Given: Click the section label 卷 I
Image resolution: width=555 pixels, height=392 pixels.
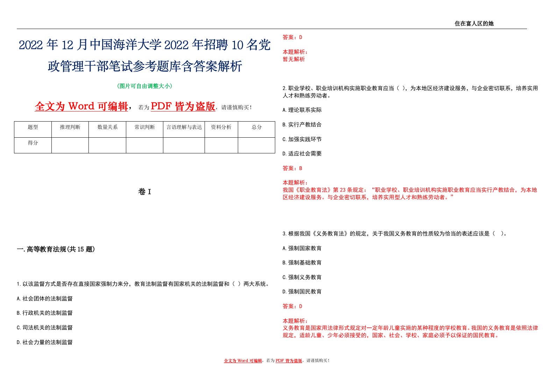Looking at the screenshot, I should pos(145,191).
